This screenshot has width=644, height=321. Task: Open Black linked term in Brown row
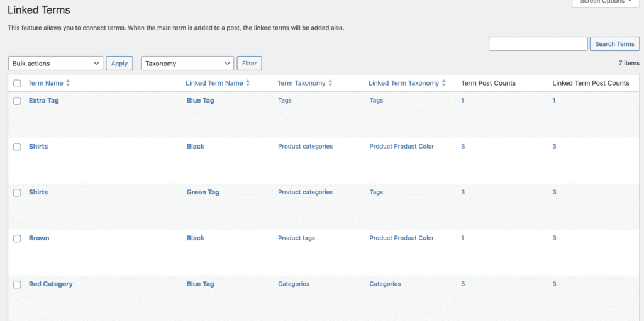[x=195, y=238]
